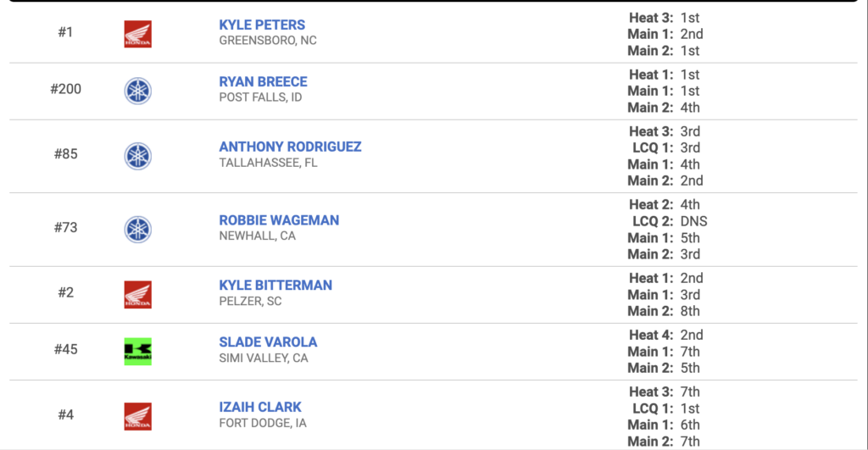868x450 pixels.
Task: Select the Anthony Rodriguez name link
Action: click(x=290, y=147)
